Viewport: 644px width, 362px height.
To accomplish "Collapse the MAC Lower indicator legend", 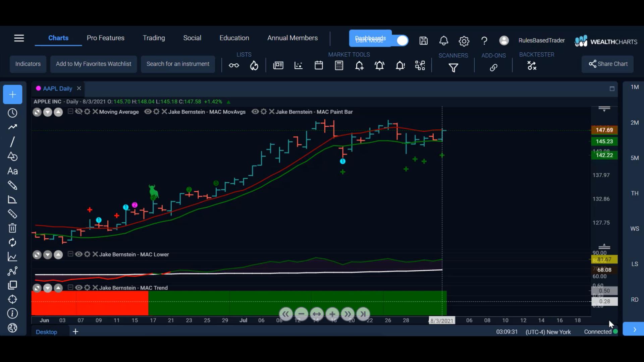I will tap(70, 254).
